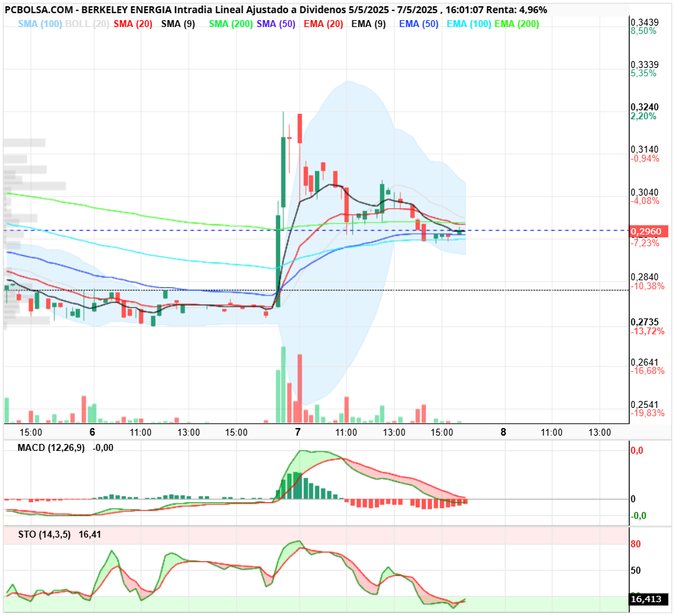Screen dimensions: 675x616
Task: Click the MACD (12,26,9) indicator label
Action: 51,447
